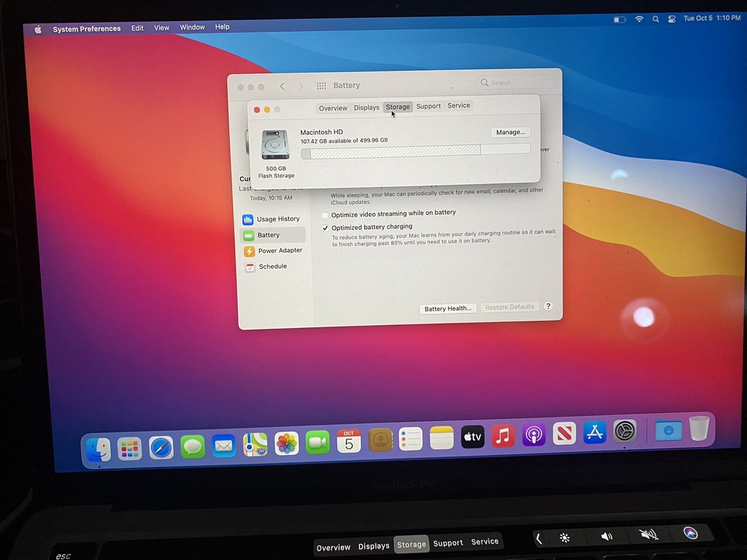Open the Help menu
The height and width of the screenshot is (560, 747).
222,27
